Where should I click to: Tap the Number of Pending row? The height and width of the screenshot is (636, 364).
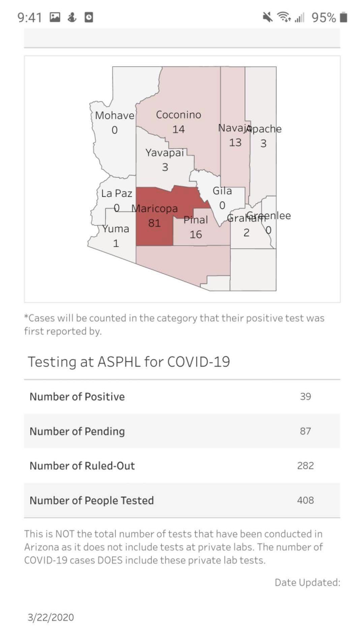[x=182, y=431]
